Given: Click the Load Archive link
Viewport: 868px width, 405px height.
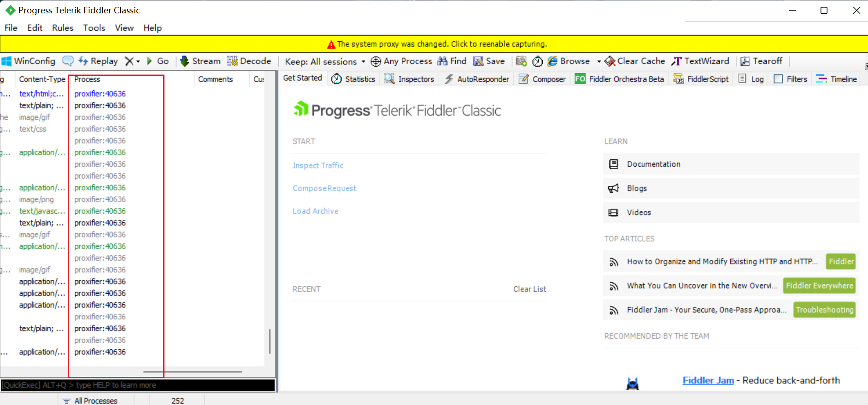Looking at the screenshot, I should 316,211.
